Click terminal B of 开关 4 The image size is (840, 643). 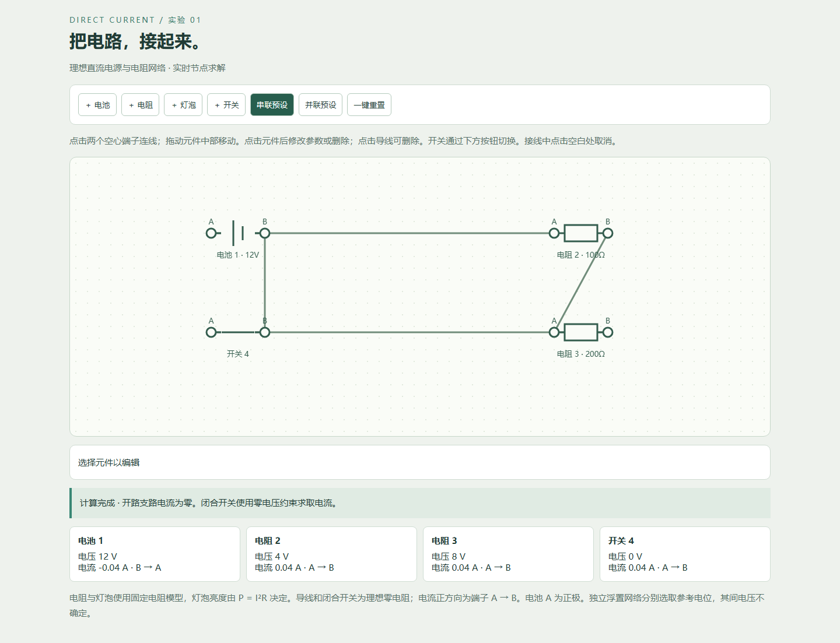(x=265, y=332)
